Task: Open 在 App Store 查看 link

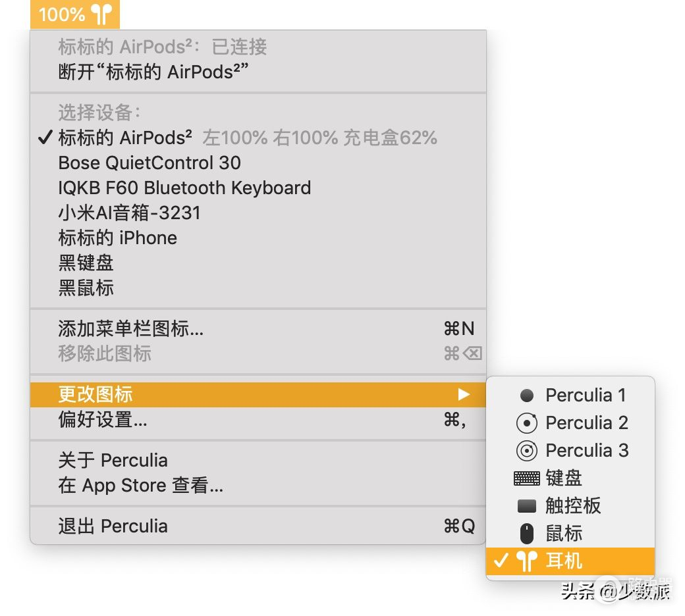Action: pyautogui.click(x=140, y=486)
